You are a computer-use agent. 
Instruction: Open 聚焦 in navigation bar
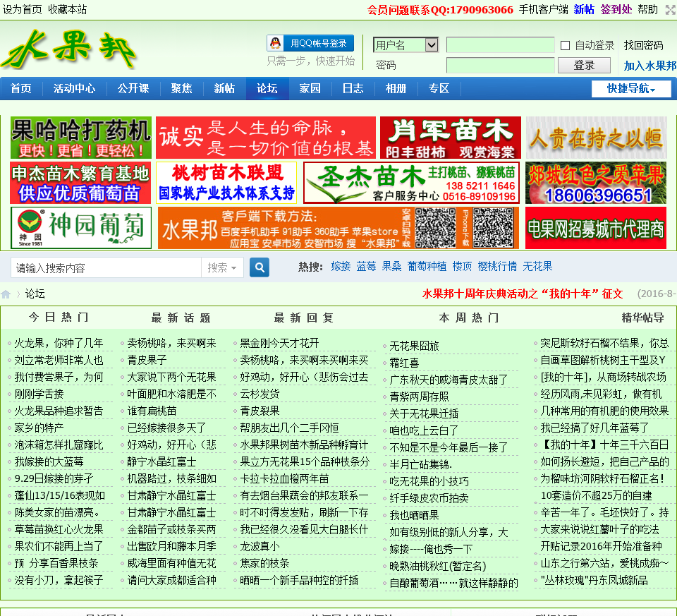point(181,89)
